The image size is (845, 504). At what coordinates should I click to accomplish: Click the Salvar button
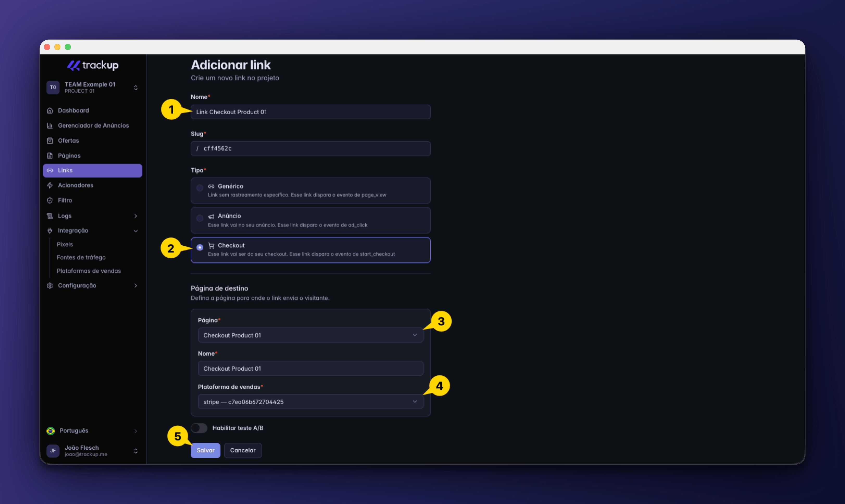click(205, 450)
